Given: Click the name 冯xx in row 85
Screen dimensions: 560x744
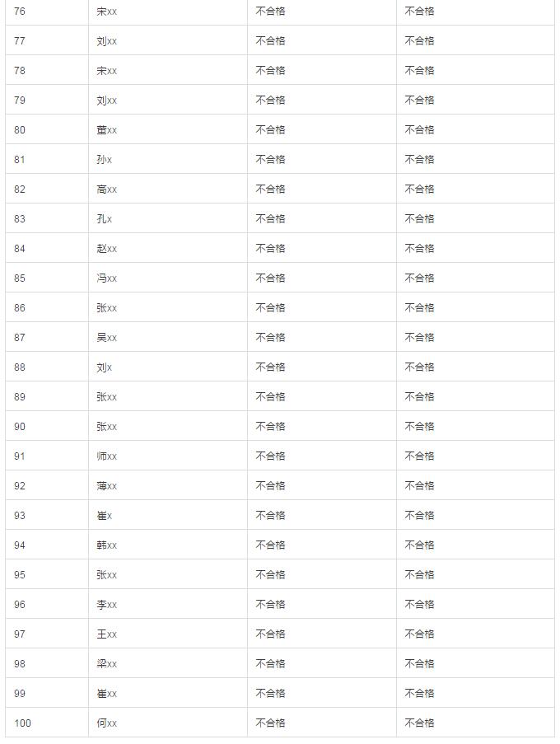Looking at the screenshot, I should point(107,278).
